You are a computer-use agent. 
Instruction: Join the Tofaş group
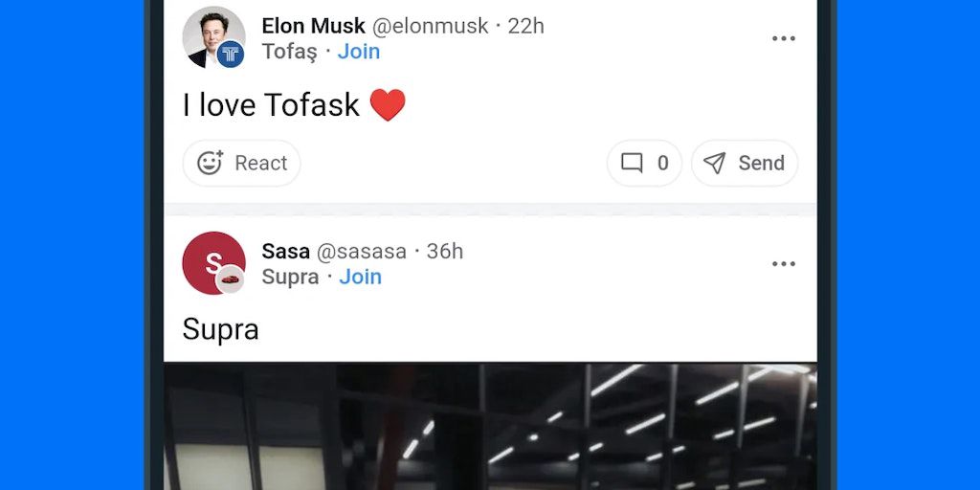click(x=359, y=52)
